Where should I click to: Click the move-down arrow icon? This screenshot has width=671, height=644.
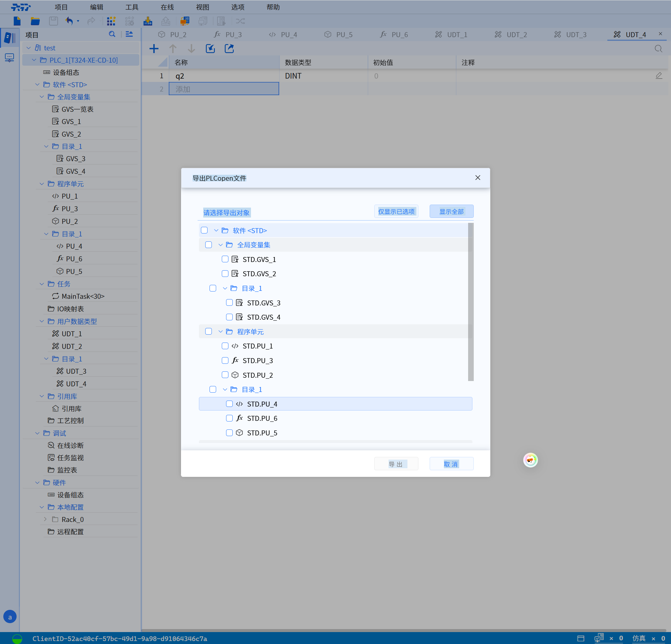191,49
